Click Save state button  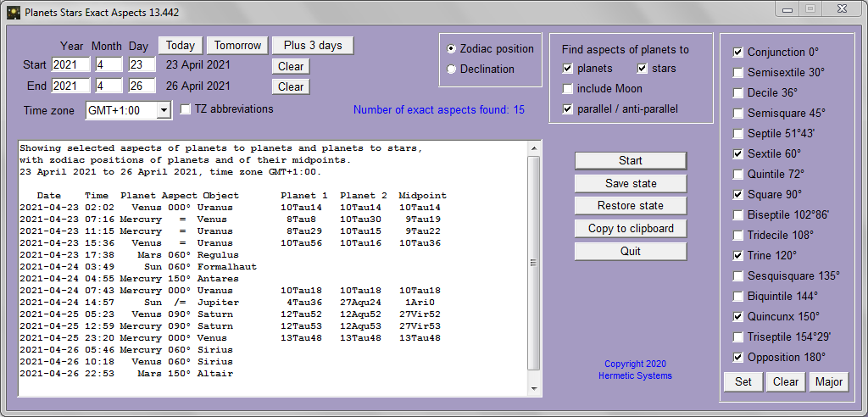point(631,183)
